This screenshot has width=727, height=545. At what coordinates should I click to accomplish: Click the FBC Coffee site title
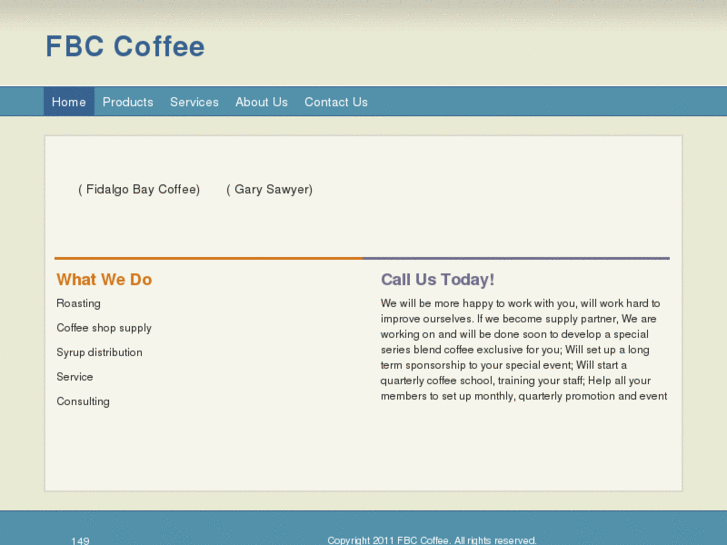pos(125,46)
